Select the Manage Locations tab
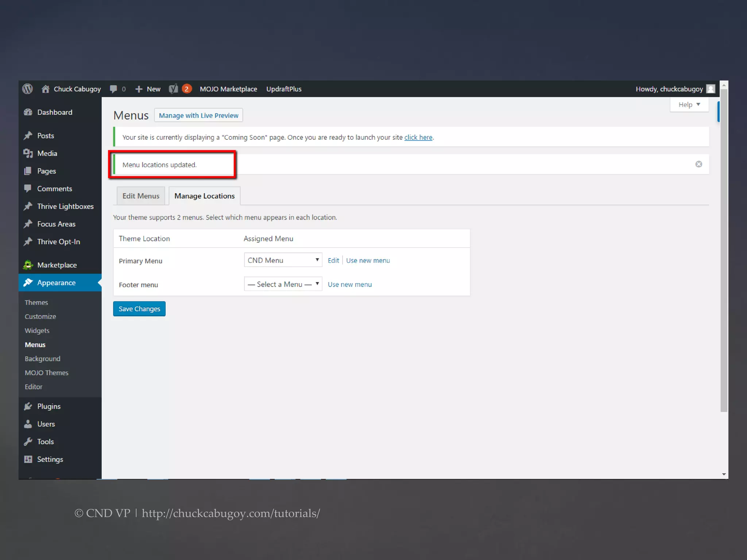 (204, 196)
